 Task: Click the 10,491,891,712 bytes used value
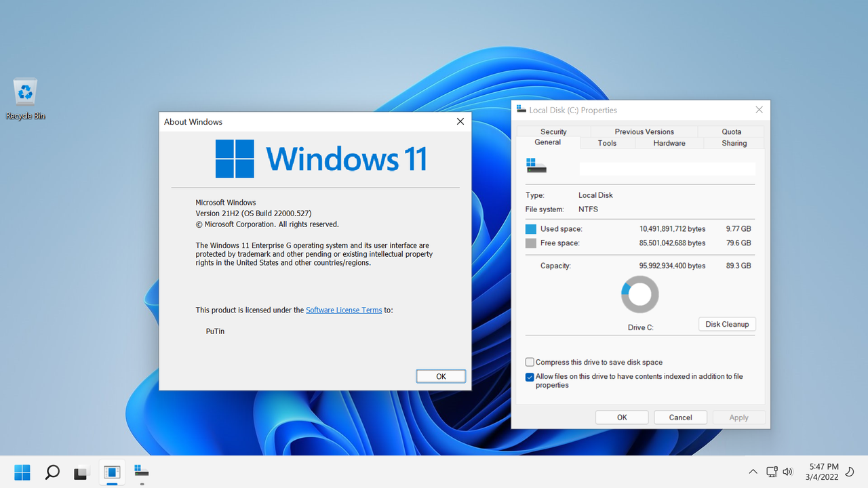click(672, 229)
